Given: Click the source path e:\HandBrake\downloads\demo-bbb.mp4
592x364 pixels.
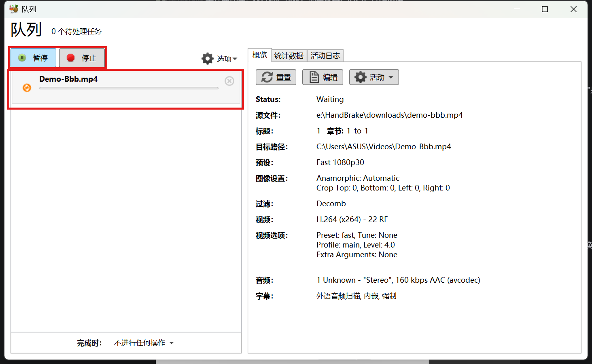Looking at the screenshot, I should click(389, 115).
